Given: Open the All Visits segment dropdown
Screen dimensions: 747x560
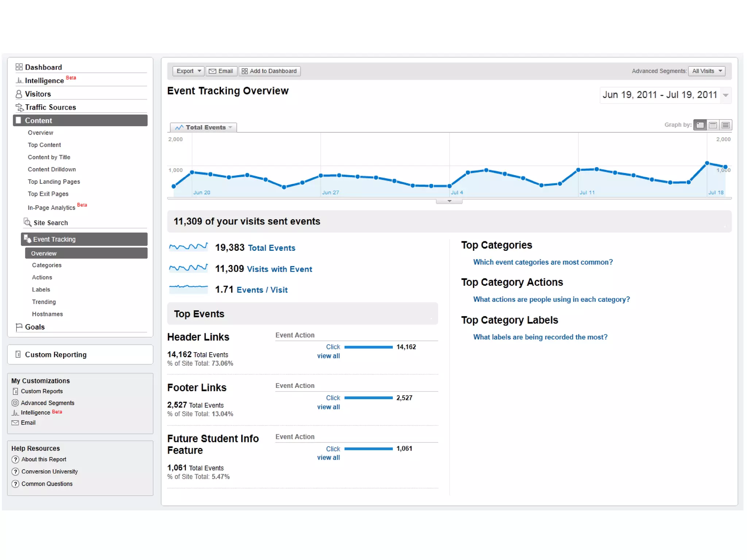Looking at the screenshot, I should pos(707,71).
